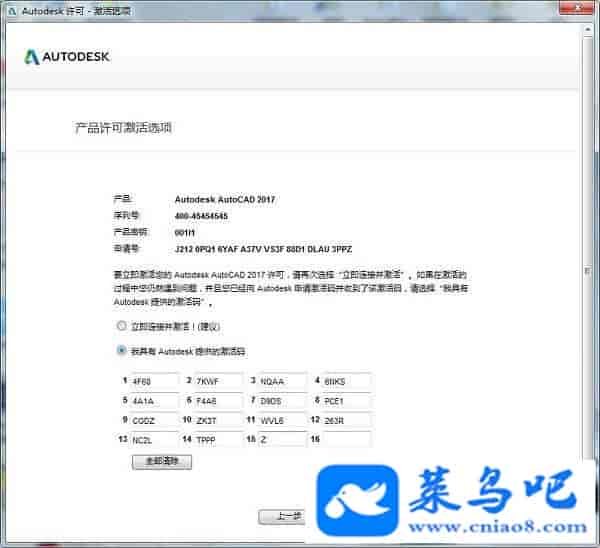
Task: Click the 上一步 back button
Action: coord(282,517)
